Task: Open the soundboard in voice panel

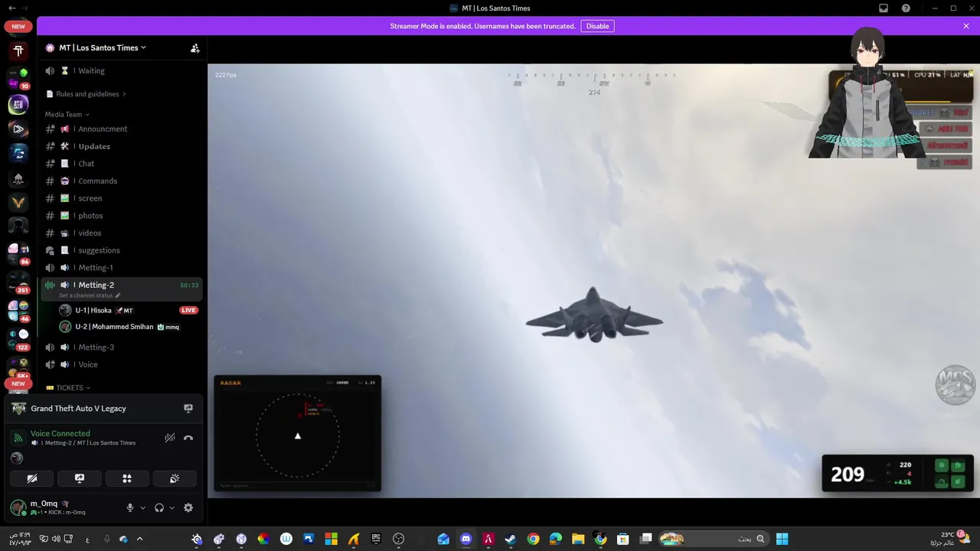Action: point(175,478)
